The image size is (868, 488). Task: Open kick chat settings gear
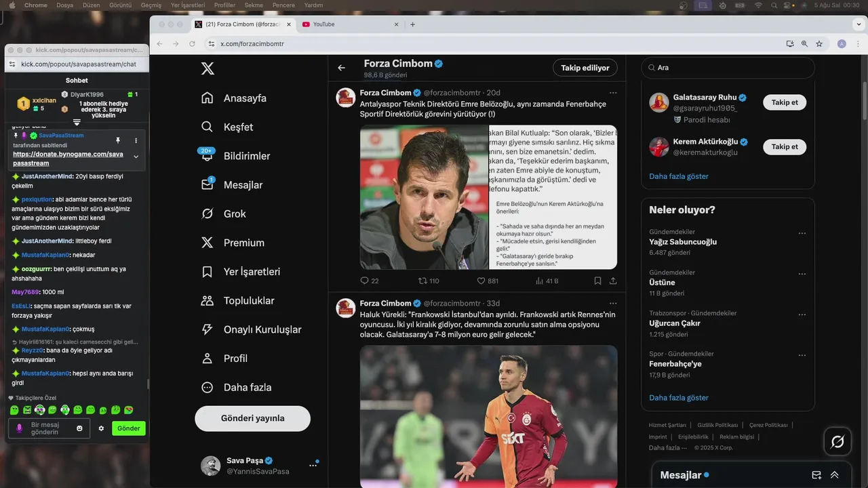[101, 428]
